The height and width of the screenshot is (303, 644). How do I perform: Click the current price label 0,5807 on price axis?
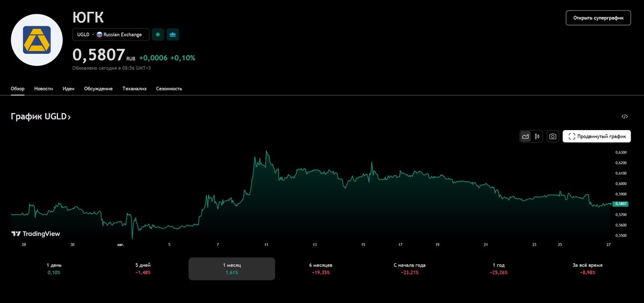pos(621,204)
